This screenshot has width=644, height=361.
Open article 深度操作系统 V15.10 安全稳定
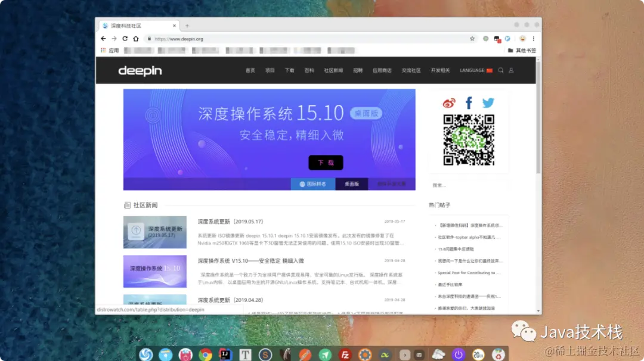click(x=250, y=261)
